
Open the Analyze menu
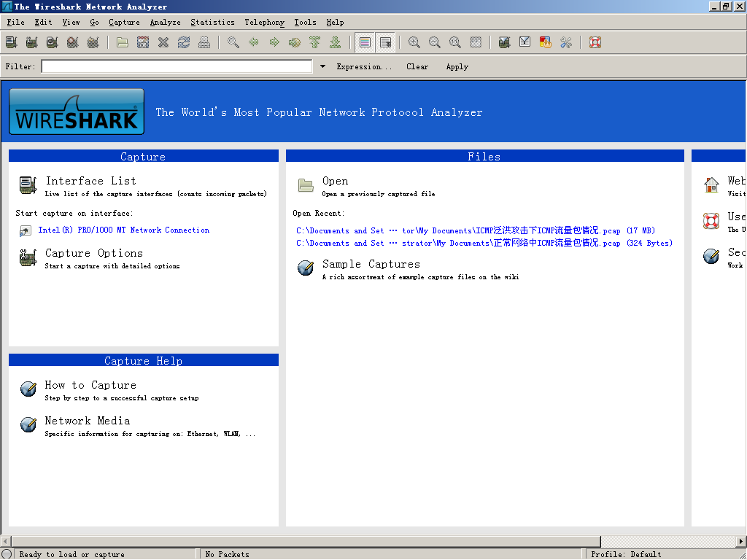(x=166, y=23)
